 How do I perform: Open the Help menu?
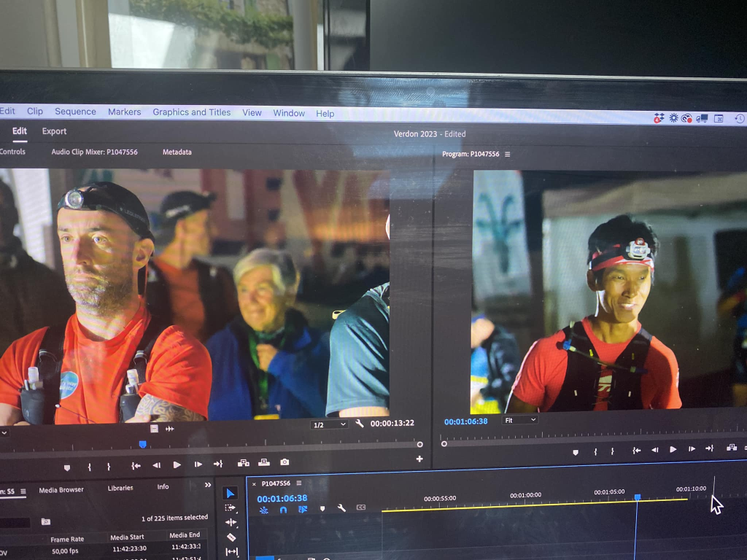point(325,114)
